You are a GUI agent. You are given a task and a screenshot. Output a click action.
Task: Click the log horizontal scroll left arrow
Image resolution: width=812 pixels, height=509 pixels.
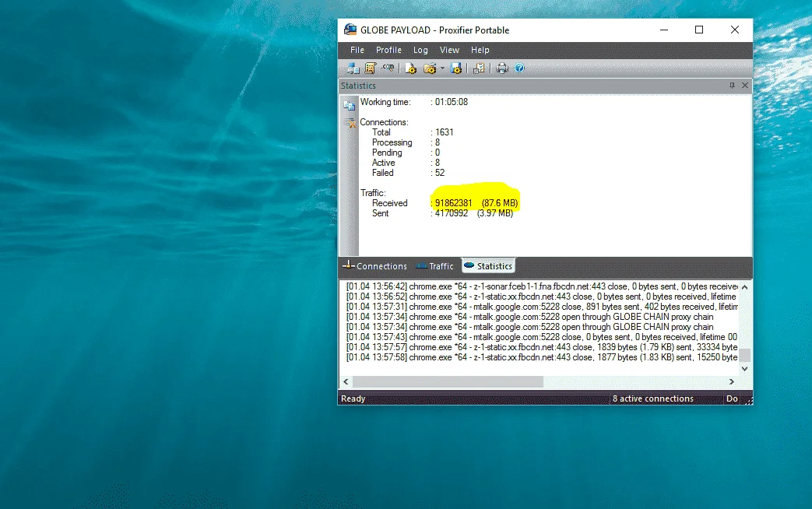(x=346, y=381)
